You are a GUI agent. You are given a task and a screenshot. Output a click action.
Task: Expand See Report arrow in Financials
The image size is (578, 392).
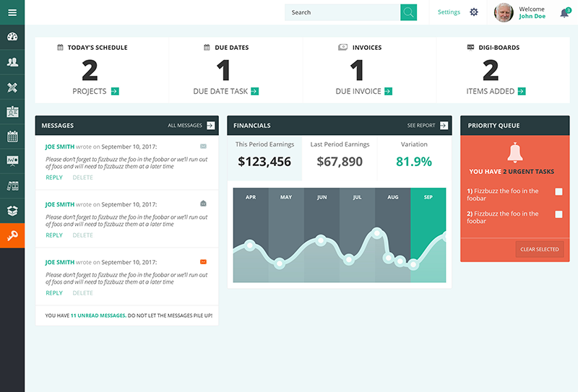click(444, 126)
